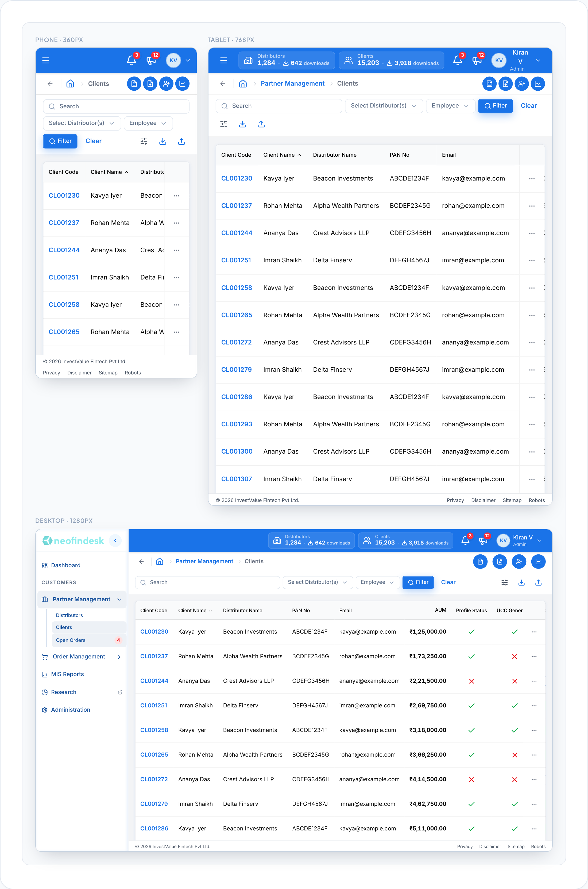This screenshot has height=889, width=588.
Task: Open announcements megaphone in the tablet header
Action: point(477,60)
